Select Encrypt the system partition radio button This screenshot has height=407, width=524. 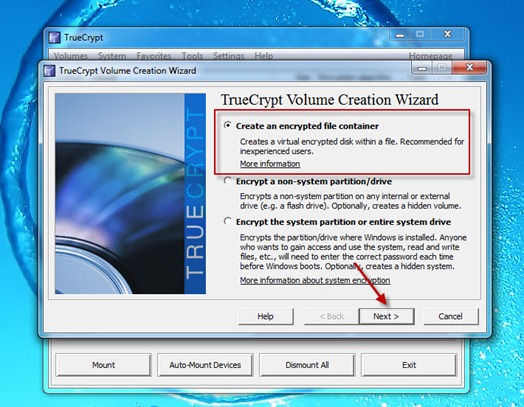point(228,222)
